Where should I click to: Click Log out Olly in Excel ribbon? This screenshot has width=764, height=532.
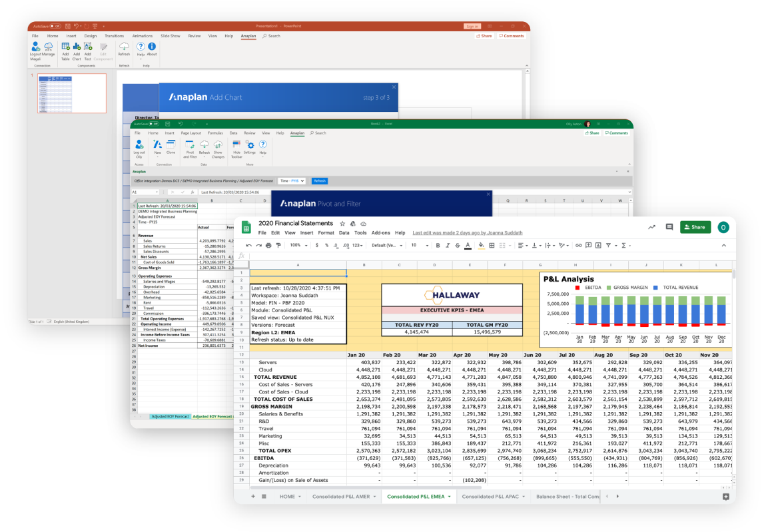139,149
